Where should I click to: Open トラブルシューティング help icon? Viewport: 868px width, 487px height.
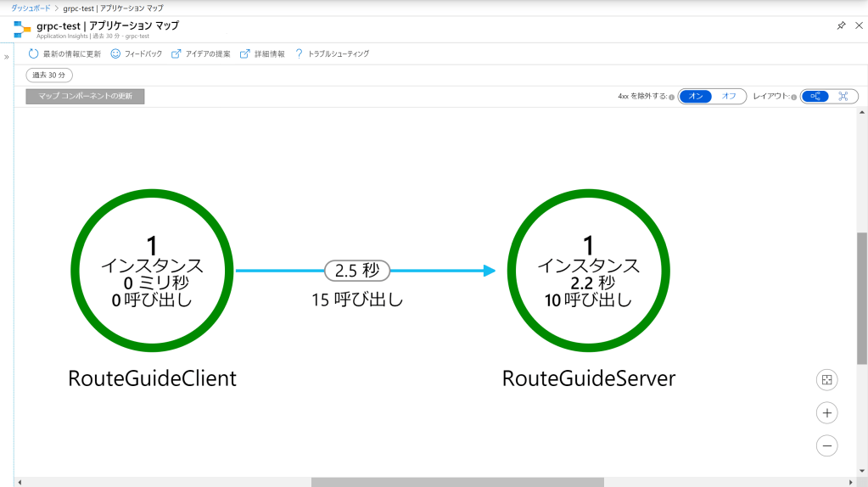click(x=300, y=53)
